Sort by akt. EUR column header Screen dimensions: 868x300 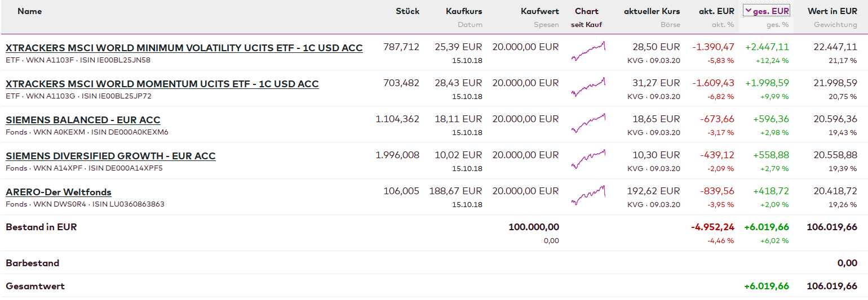(x=716, y=11)
